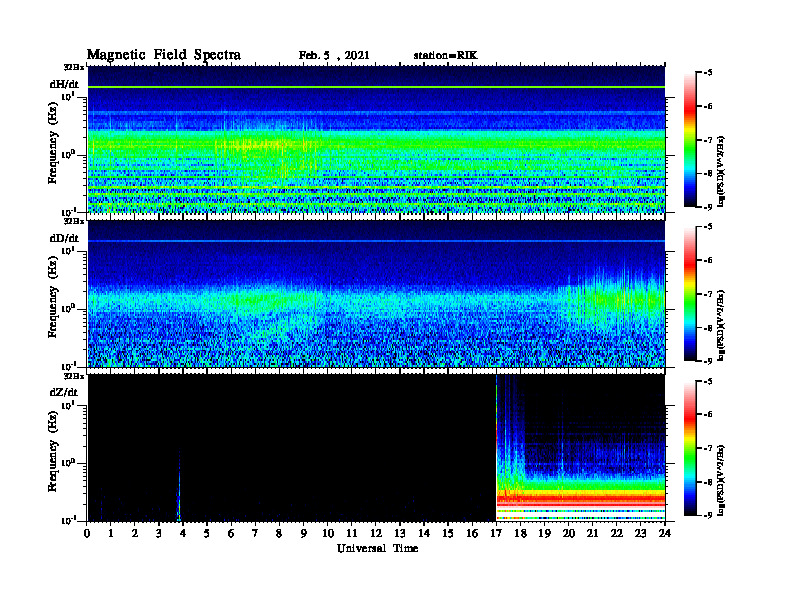Image resolution: width=792 pixels, height=612 pixels.
Task: Click the -6 tick on dD/dt color bar
Action: tap(708, 261)
